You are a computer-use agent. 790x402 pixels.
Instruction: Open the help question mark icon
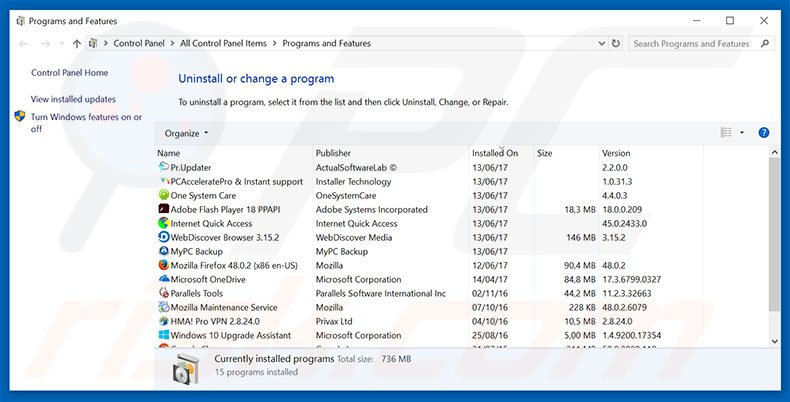coord(764,133)
